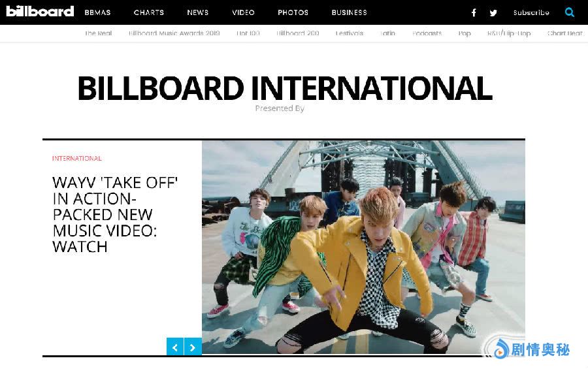Image resolution: width=588 pixels, height=369 pixels.
Task: Open the Hot 100 sub-navigation link
Action: click(x=248, y=33)
